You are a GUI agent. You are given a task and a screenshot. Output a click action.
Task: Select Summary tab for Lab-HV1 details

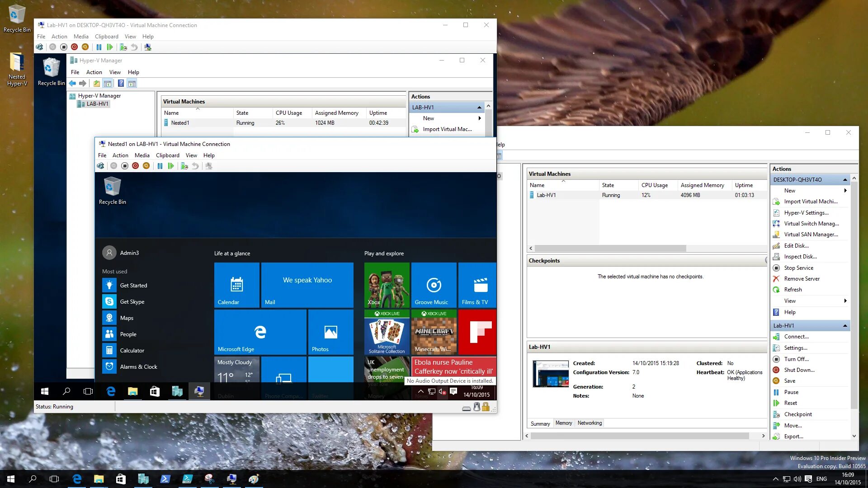[540, 423]
